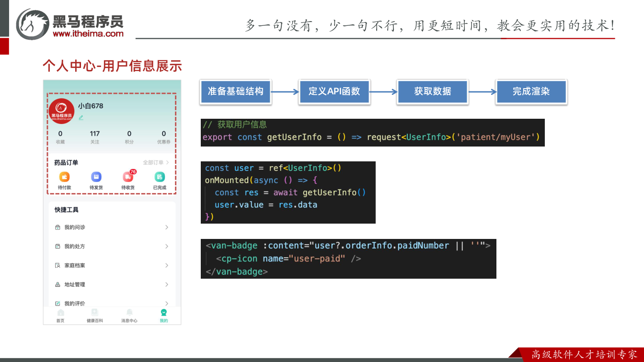Viewport: 644px width, 362px height.
Task: Expand the 地址管理 row chevron
Action: pos(167,284)
